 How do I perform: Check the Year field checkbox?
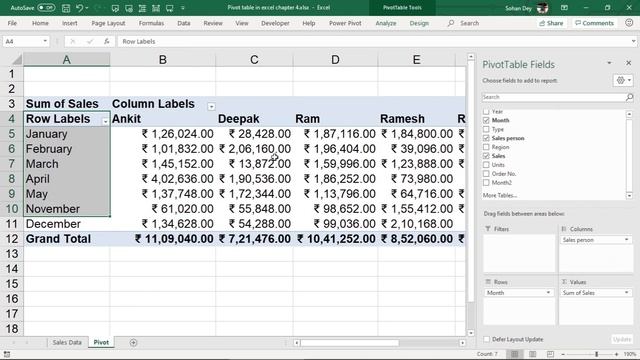[486, 111]
